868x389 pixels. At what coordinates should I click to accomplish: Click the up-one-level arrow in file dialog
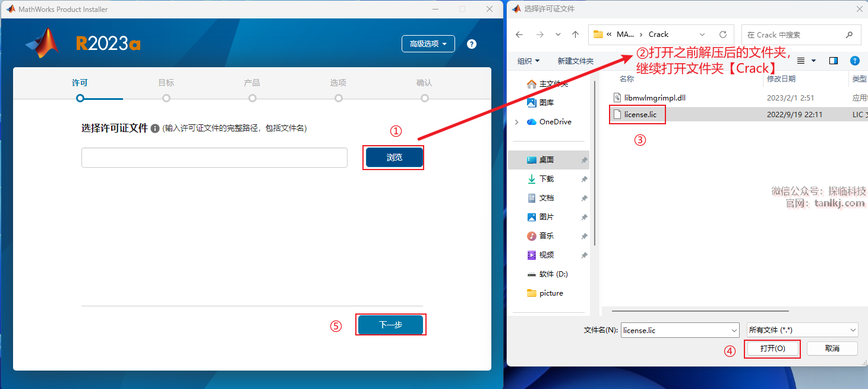click(x=575, y=34)
